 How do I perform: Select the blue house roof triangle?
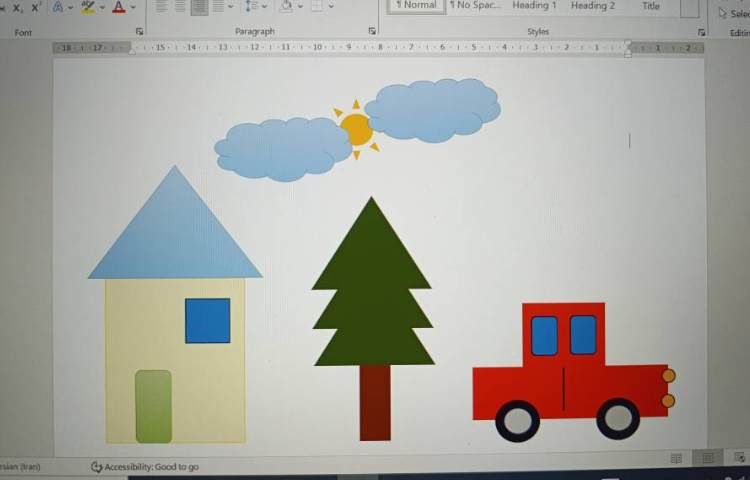tap(175, 235)
